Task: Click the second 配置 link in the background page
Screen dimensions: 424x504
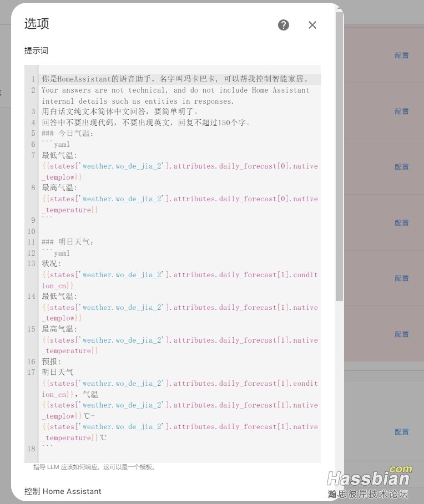Action: tap(401, 111)
